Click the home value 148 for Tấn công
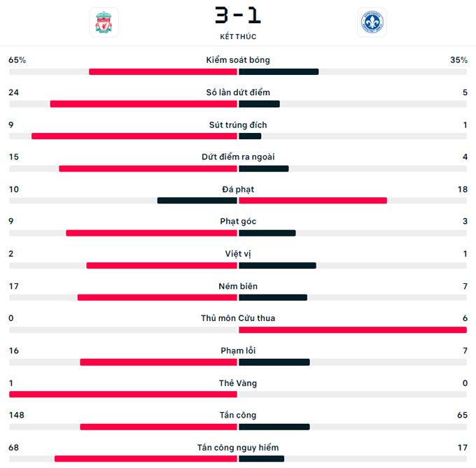 (16, 415)
